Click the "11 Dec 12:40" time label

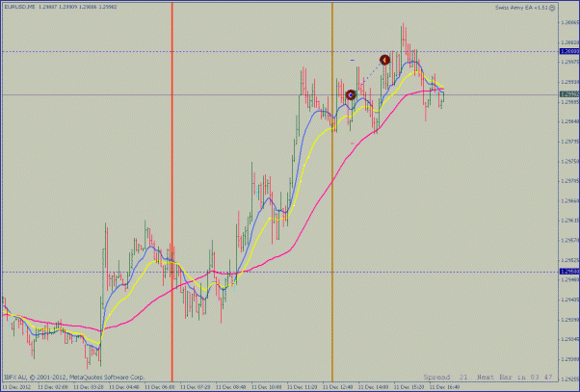click(x=337, y=387)
